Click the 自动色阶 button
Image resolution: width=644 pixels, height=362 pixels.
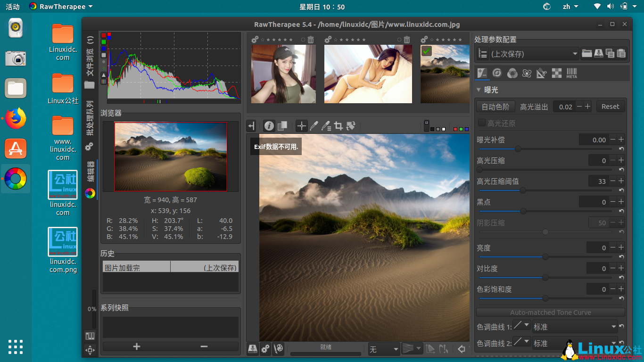click(x=495, y=107)
